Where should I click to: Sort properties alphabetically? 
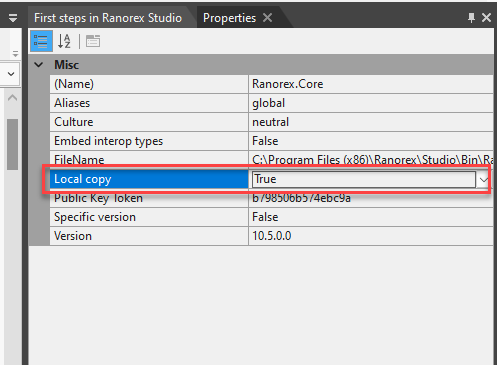click(64, 41)
